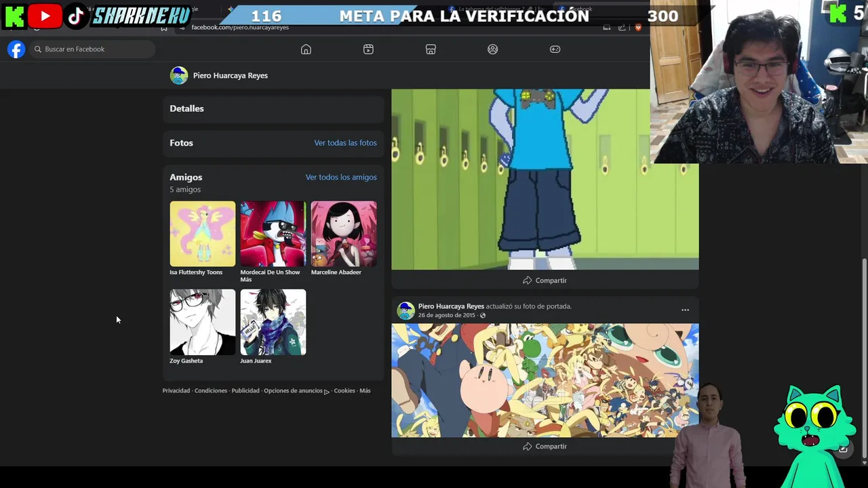
Task: Open the Fotos section heading
Action: tap(181, 143)
